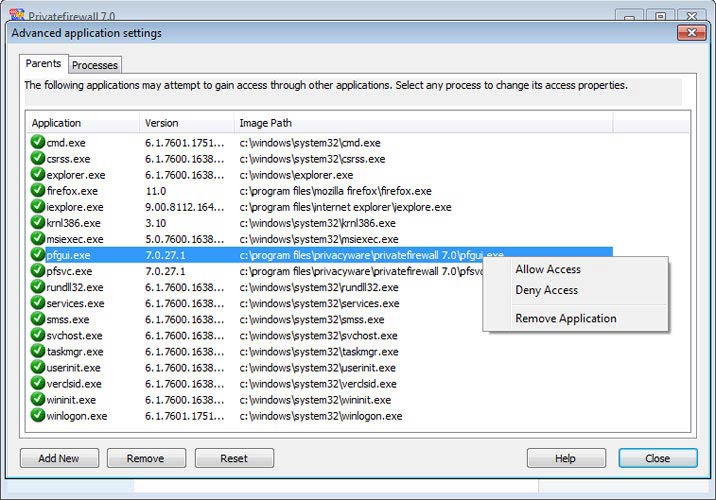
Task: Choose Allow Access from the context menu
Action: coord(548,269)
